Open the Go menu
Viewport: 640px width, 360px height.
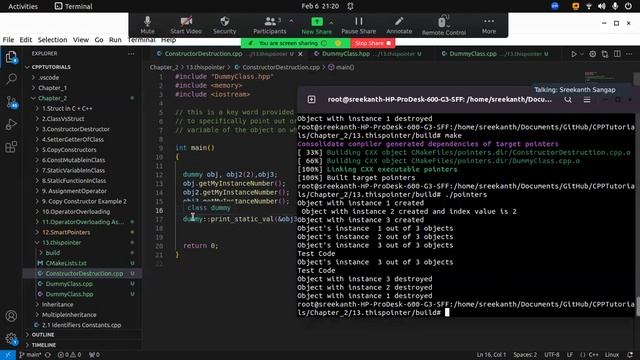point(99,40)
